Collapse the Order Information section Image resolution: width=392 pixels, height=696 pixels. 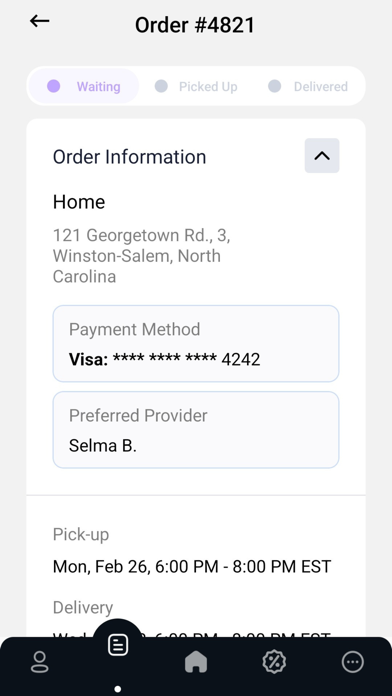322,155
